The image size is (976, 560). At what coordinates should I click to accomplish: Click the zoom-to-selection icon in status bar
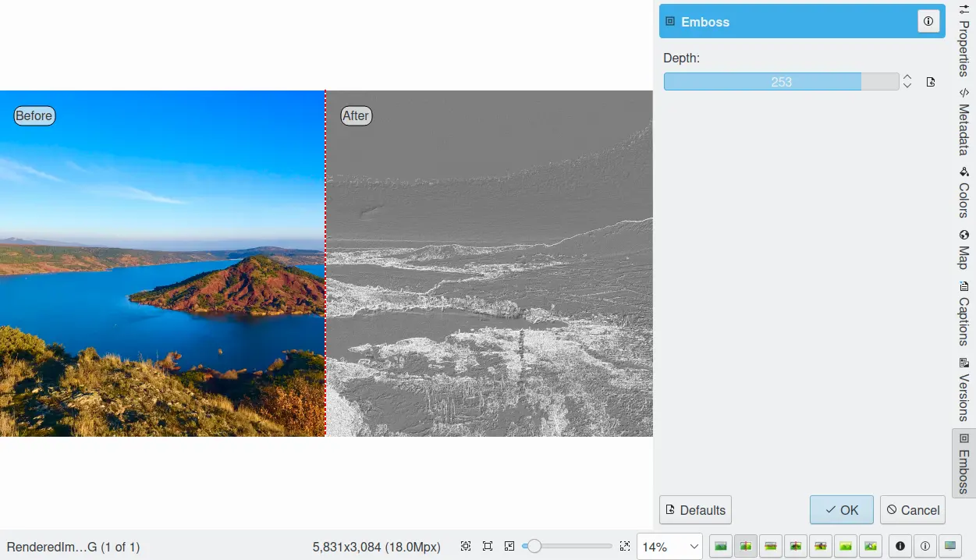click(x=466, y=547)
